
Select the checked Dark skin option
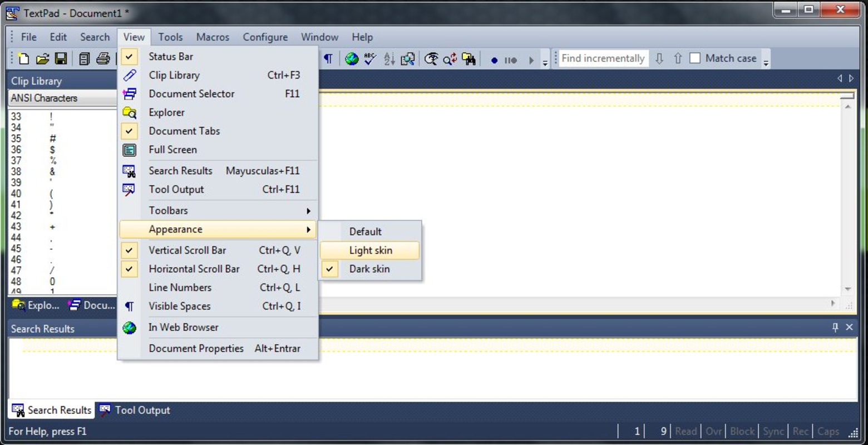click(369, 269)
